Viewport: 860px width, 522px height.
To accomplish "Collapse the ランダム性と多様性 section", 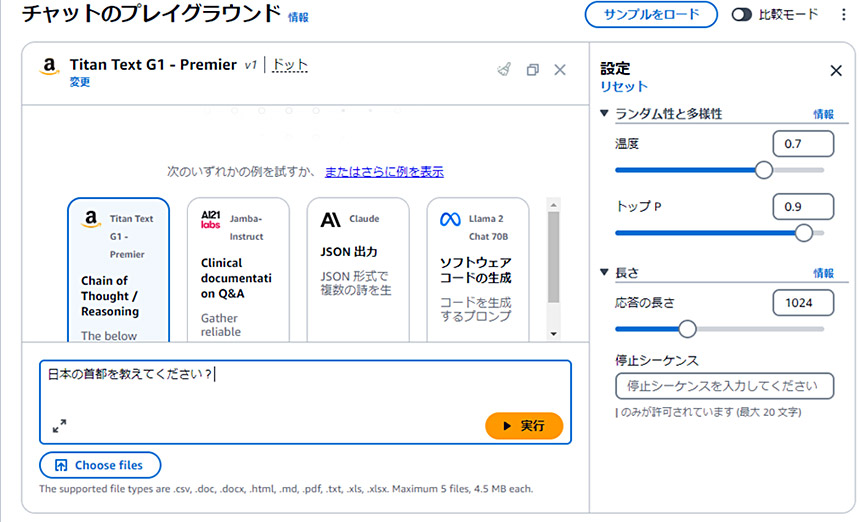I will 604,114.
